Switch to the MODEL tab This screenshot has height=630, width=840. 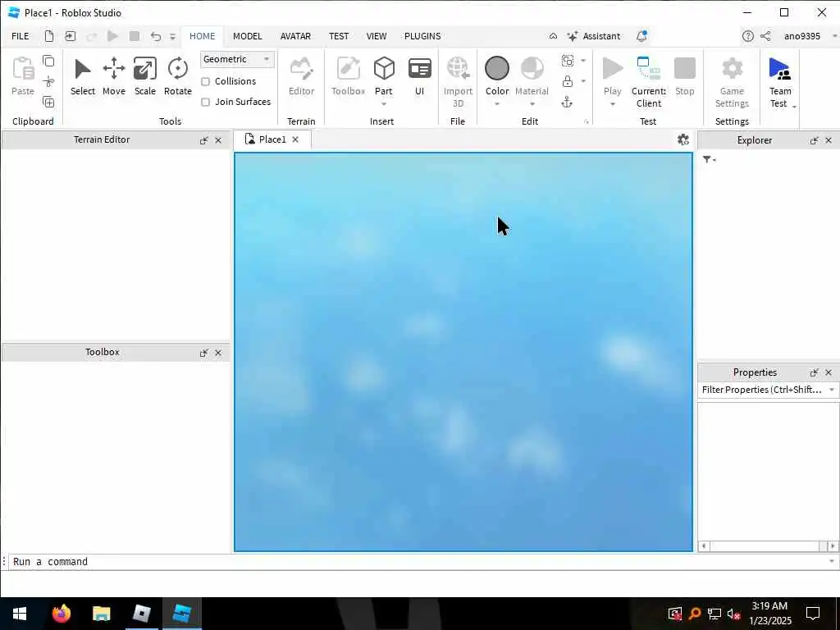[248, 36]
